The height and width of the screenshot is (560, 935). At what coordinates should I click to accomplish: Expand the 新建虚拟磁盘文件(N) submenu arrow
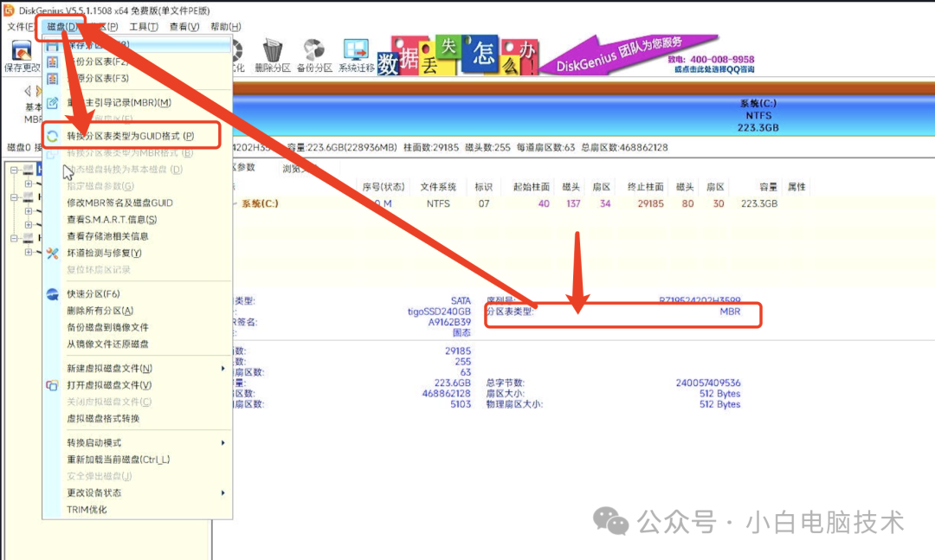coord(223,369)
